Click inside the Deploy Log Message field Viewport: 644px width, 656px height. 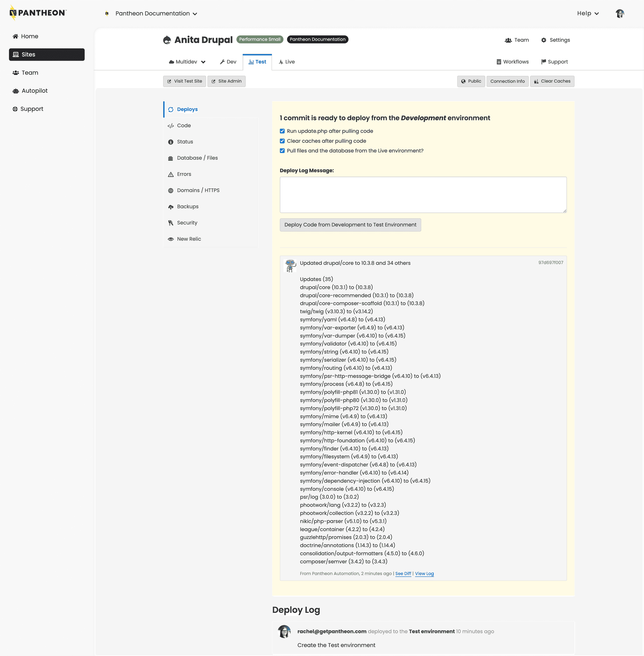click(x=422, y=194)
